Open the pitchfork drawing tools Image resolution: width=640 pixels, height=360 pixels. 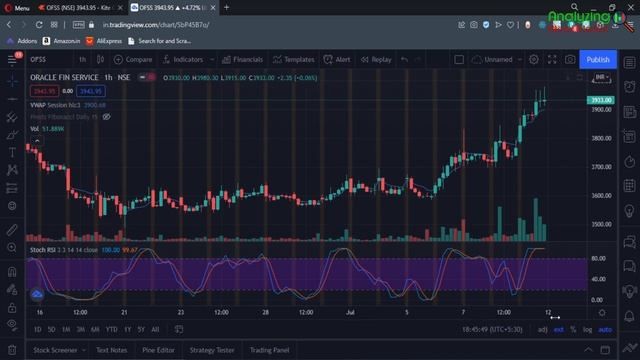pos(12,118)
